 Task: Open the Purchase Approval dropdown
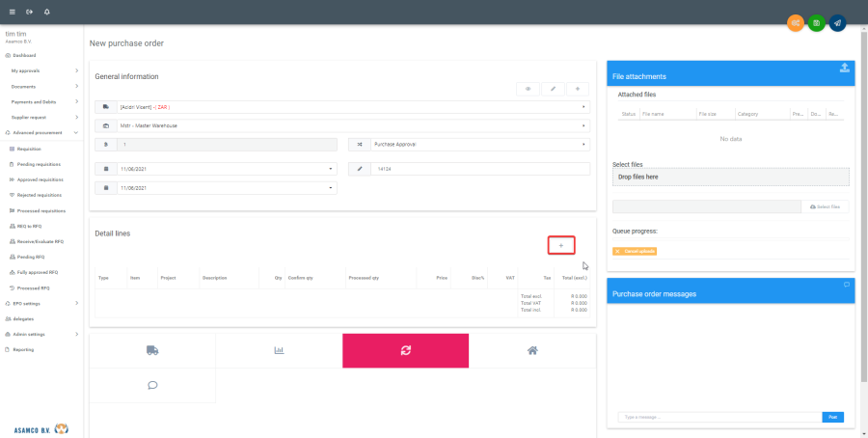pyautogui.click(x=469, y=145)
